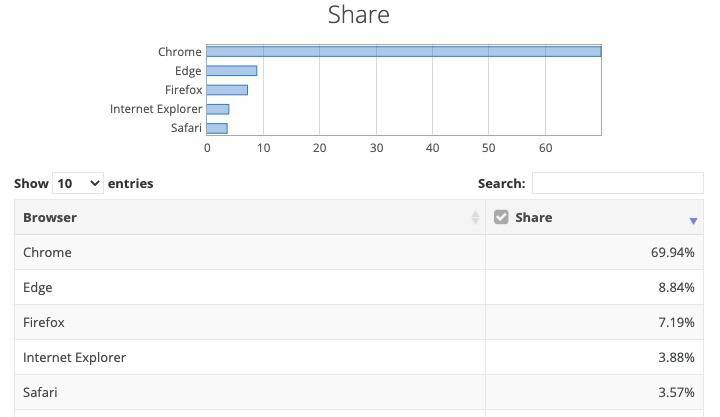
Task: Select the Edge bar in the chart
Action: click(232, 71)
